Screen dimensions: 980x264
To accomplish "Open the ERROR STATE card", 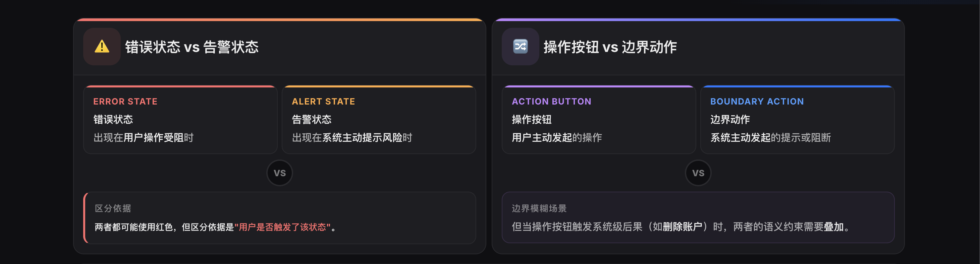I will click(180, 120).
